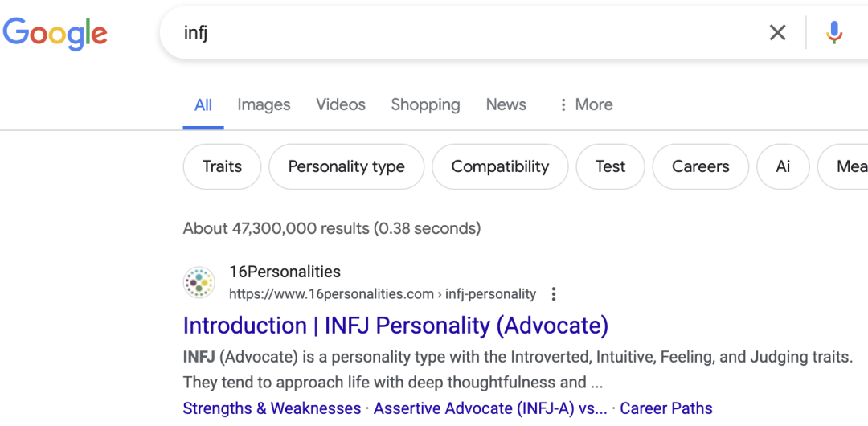Screen dimensions: 868x426
Task: Switch to the Videos tab
Action: tap(341, 104)
